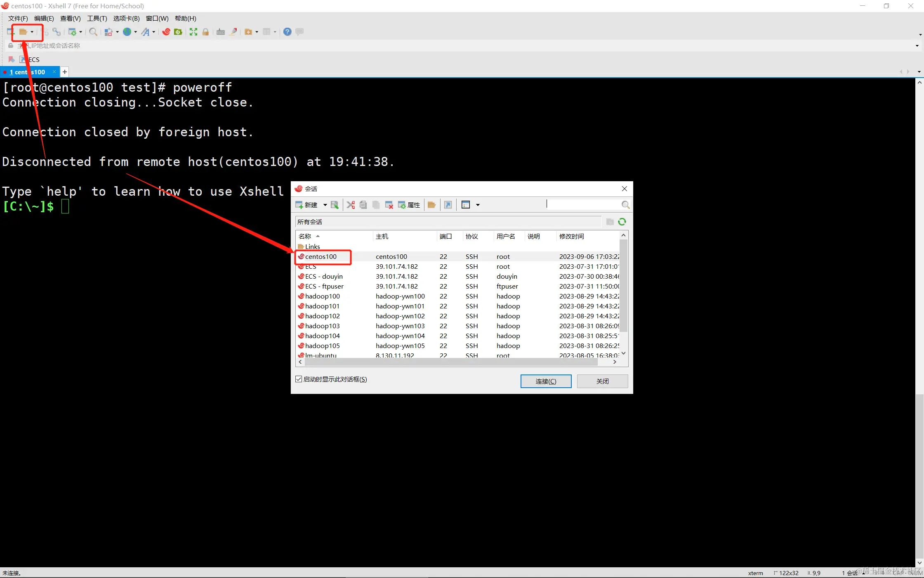Click the 连接(C) button
Image resolution: width=924 pixels, height=578 pixels.
pyautogui.click(x=546, y=381)
